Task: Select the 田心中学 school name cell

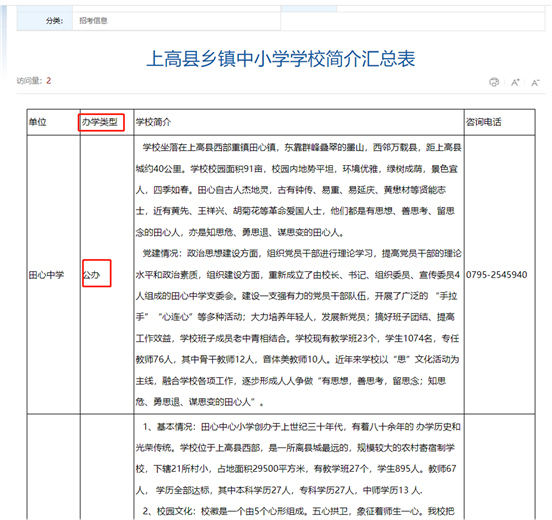Action: click(x=46, y=275)
